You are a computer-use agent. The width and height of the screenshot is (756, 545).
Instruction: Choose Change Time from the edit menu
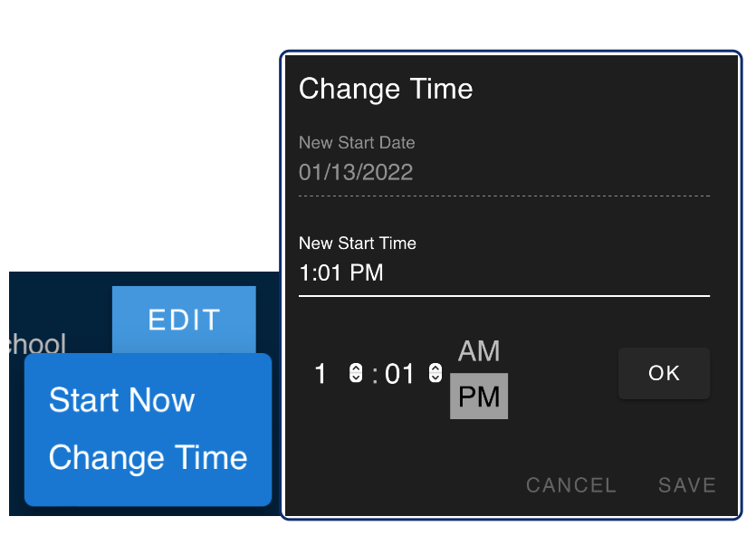148,457
